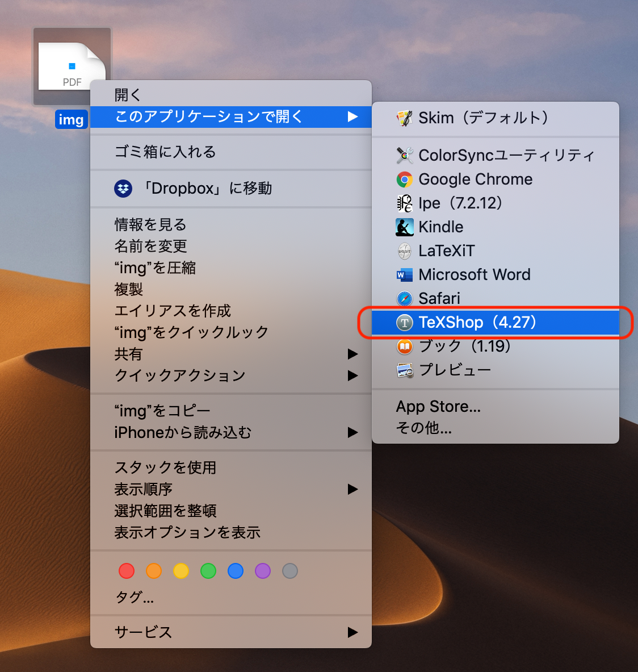Open file with Ipe（7.2.12）
638x672 pixels.
click(496, 203)
